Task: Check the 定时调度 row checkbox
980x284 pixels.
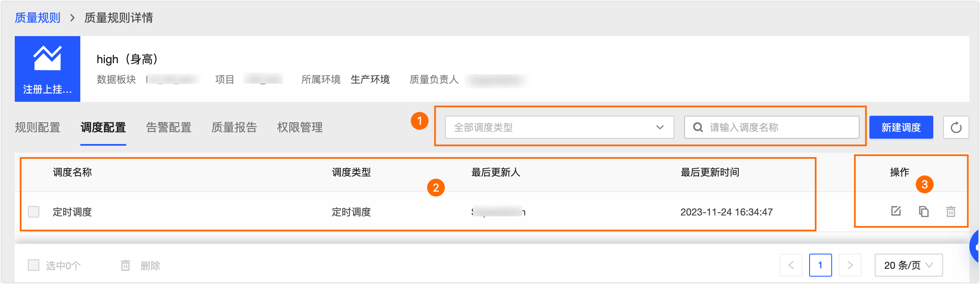Action: pyautogui.click(x=34, y=212)
